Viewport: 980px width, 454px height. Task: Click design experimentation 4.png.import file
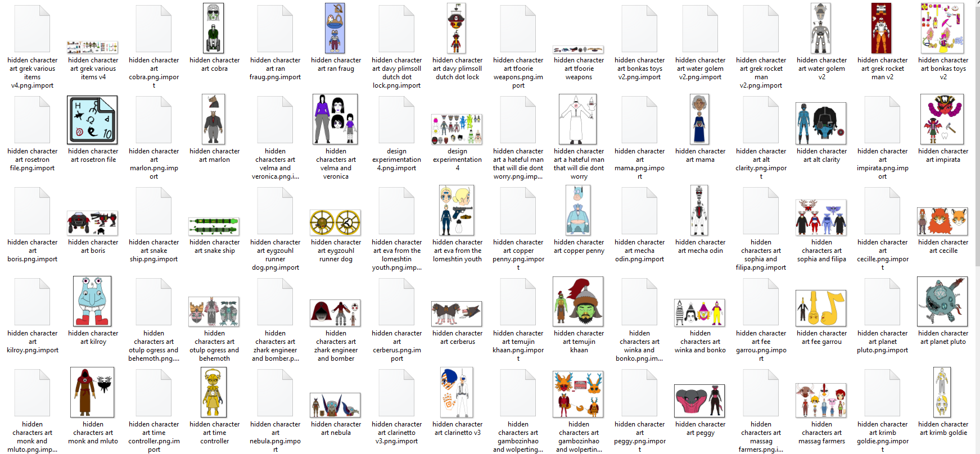pos(396,120)
